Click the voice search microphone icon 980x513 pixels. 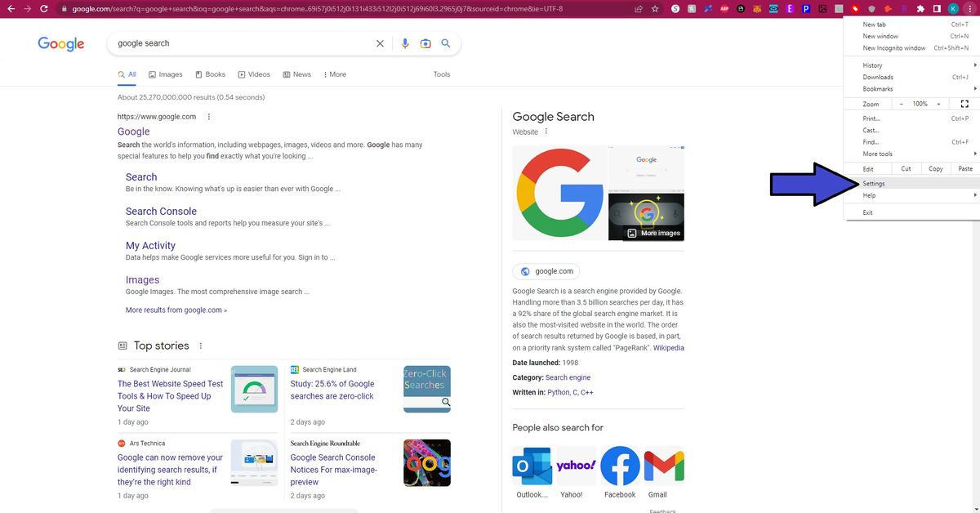[405, 43]
